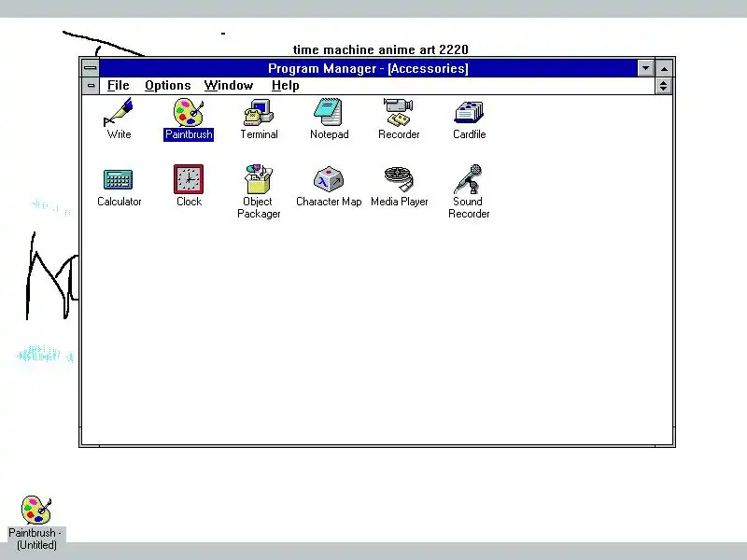This screenshot has width=747, height=560.
Task: Select the Clock program icon
Action: (x=189, y=179)
